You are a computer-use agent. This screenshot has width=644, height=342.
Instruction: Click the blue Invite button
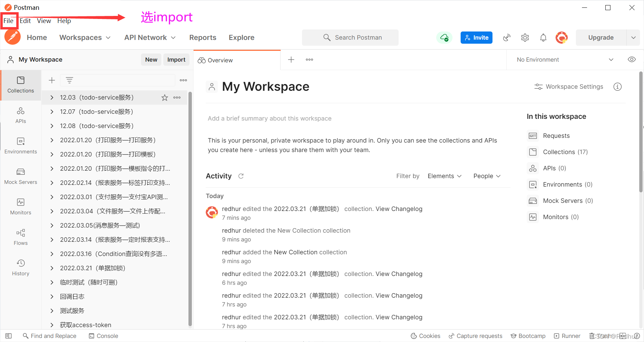(477, 38)
